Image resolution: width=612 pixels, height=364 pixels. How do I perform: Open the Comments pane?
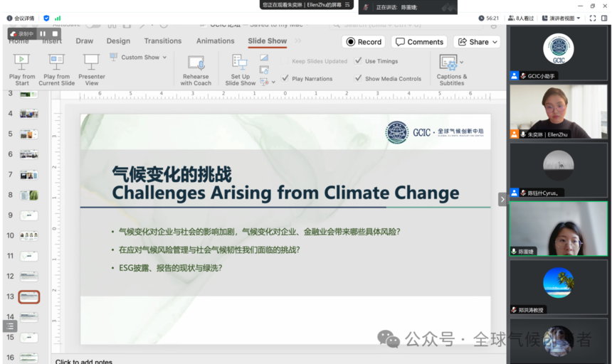[x=419, y=42]
